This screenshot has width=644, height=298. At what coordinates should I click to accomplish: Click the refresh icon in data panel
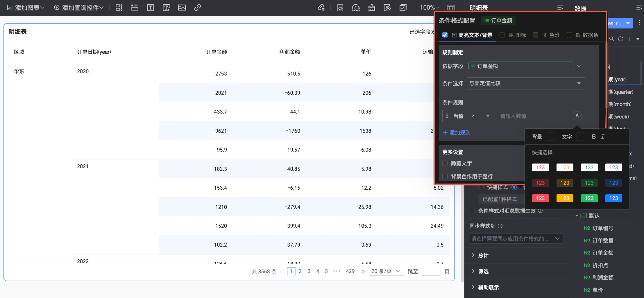click(x=620, y=39)
